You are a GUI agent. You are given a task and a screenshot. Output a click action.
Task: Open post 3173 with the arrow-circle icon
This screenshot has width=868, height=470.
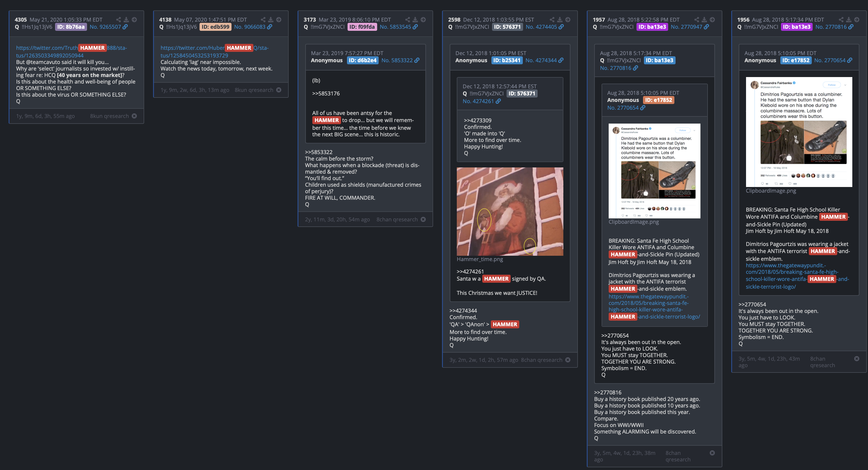click(423, 20)
